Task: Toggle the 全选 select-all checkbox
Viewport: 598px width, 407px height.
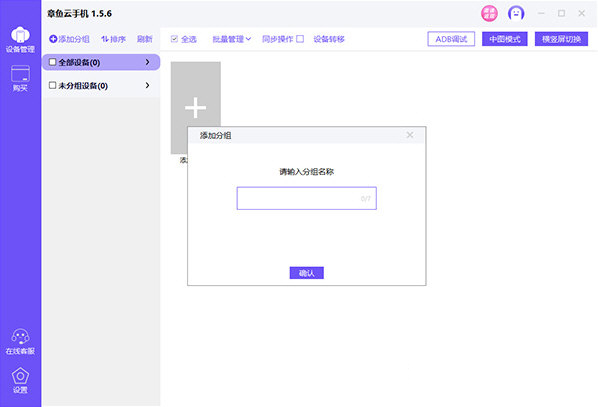Action: (174, 39)
